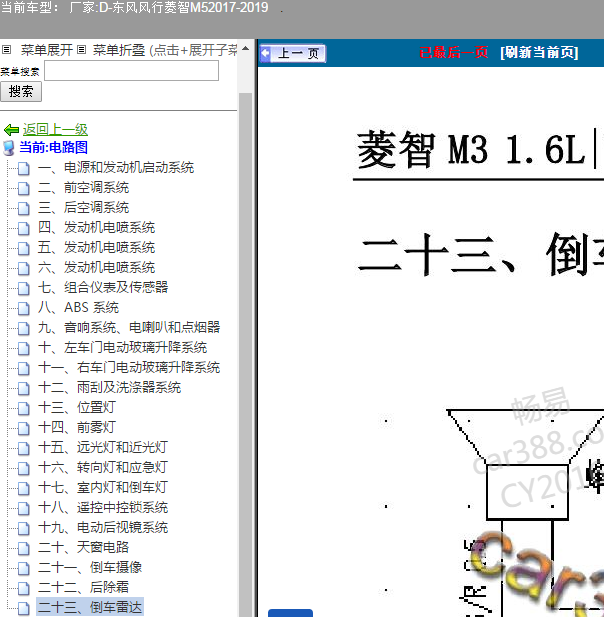Click the page icon beside 十六、转向灯和应急灯

point(24,468)
